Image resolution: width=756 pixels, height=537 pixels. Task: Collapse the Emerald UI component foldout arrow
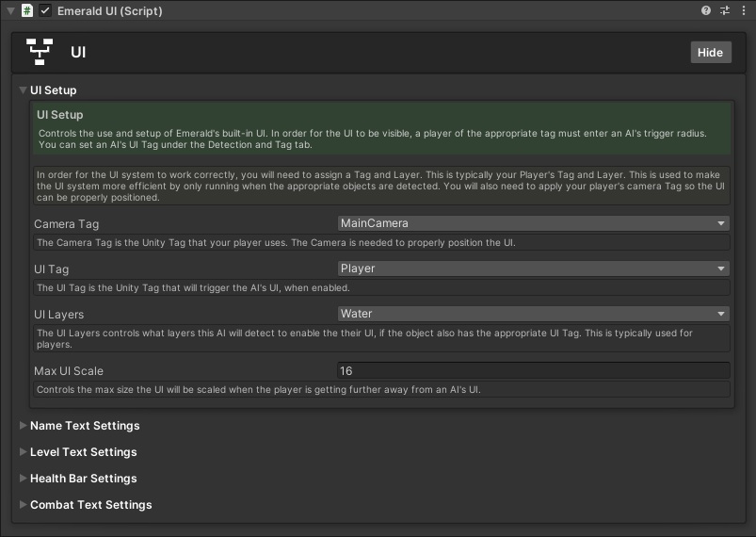(9, 10)
